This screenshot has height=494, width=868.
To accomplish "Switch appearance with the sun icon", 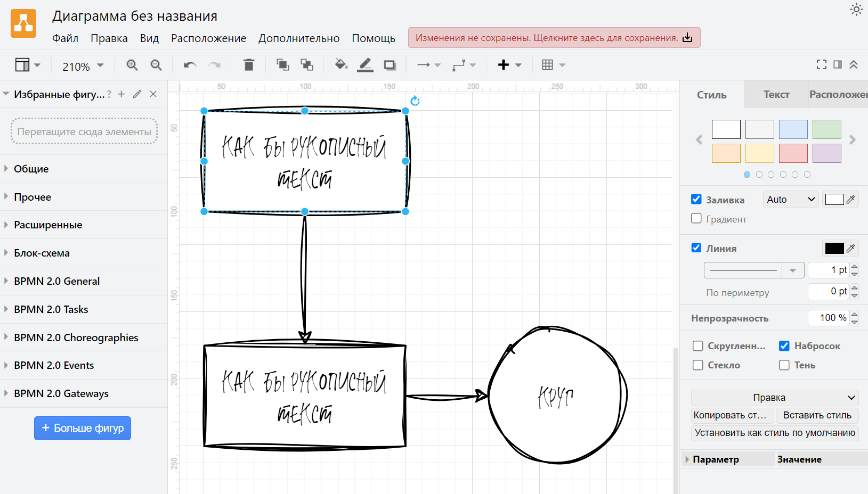I will click(856, 10).
